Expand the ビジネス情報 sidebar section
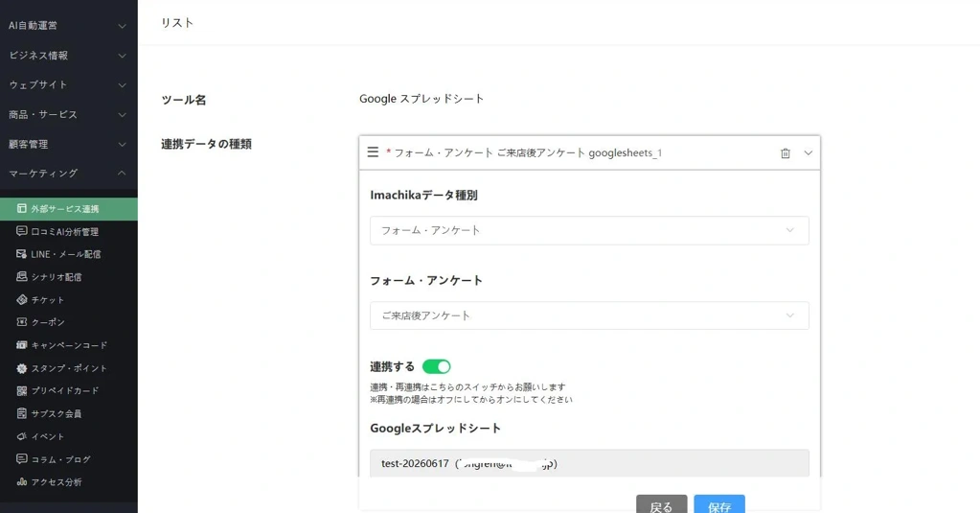Screen dimensions: 980x513 [69, 55]
